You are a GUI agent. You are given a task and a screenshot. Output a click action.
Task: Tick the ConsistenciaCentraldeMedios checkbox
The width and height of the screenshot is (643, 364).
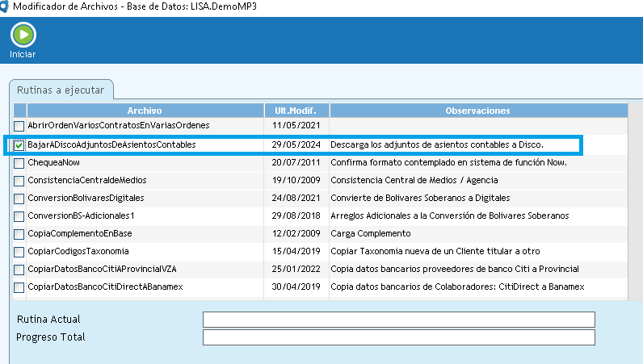pyautogui.click(x=19, y=181)
